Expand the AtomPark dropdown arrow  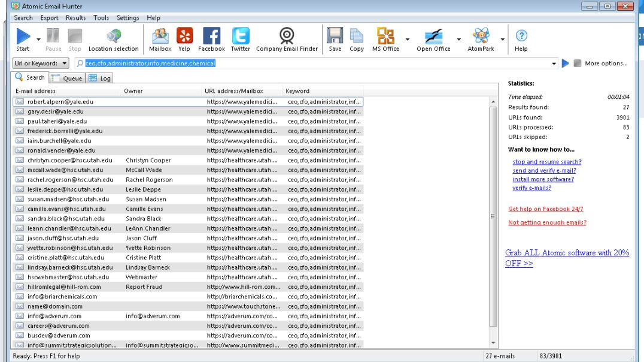coord(502,40)
